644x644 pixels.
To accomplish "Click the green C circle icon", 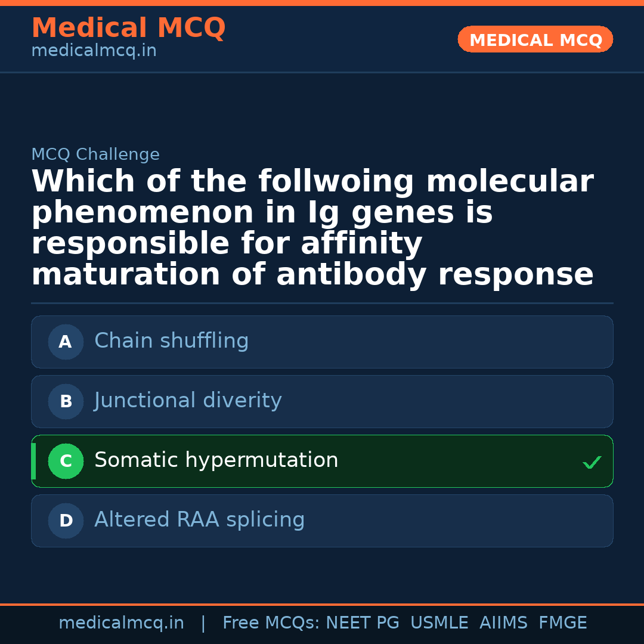I will (x=66, y=462).
